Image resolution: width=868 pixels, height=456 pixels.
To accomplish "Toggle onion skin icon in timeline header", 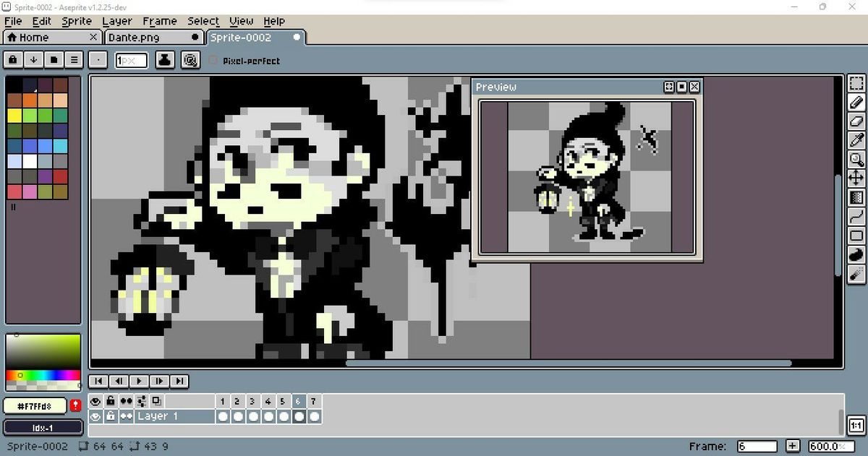I will 157,400.
